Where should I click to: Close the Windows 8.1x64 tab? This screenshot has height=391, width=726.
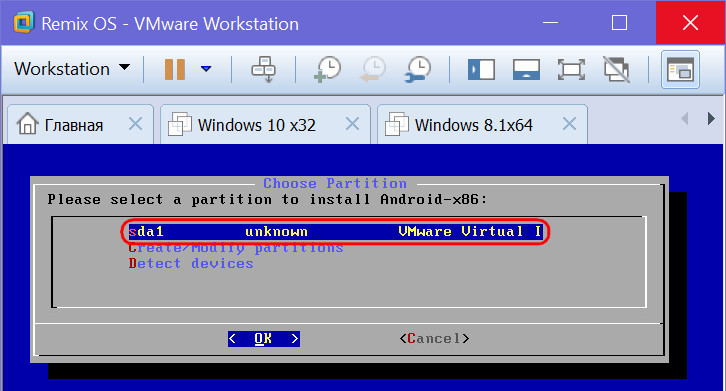click(569, 124)
